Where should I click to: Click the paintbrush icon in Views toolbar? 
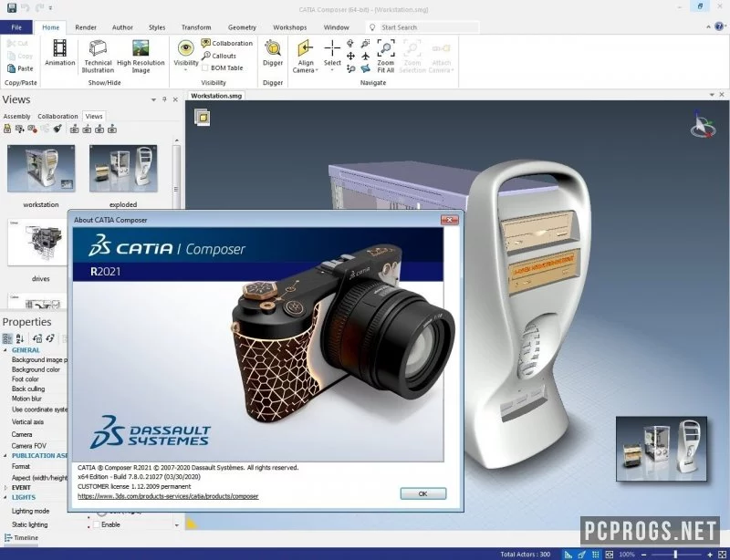57,129
